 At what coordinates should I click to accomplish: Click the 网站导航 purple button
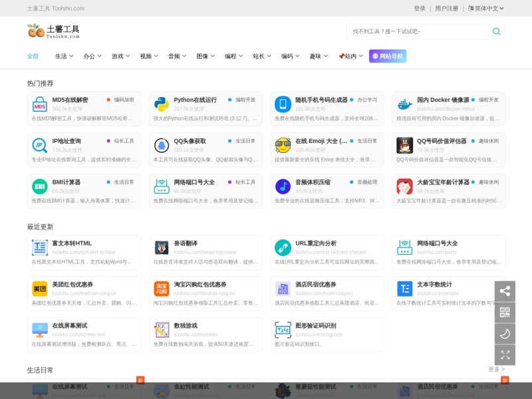pyautogui.click(x=388, y=57)
